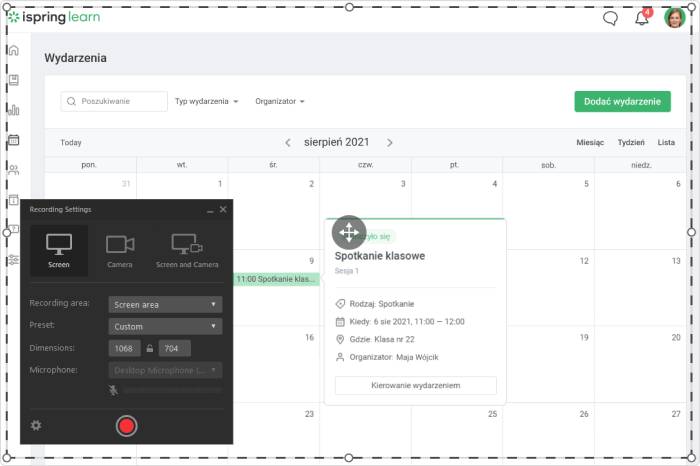Start recording with red record button

[x=126, y=426]
